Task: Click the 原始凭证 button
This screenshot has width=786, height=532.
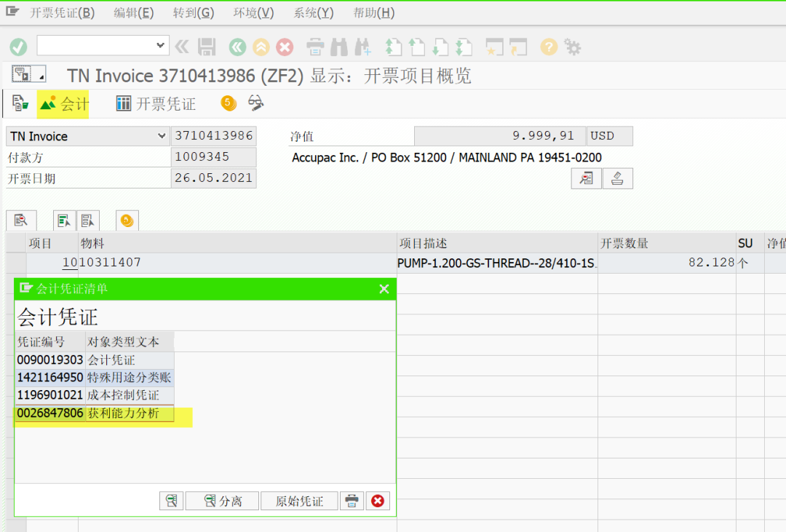Action: coord(299,501)
